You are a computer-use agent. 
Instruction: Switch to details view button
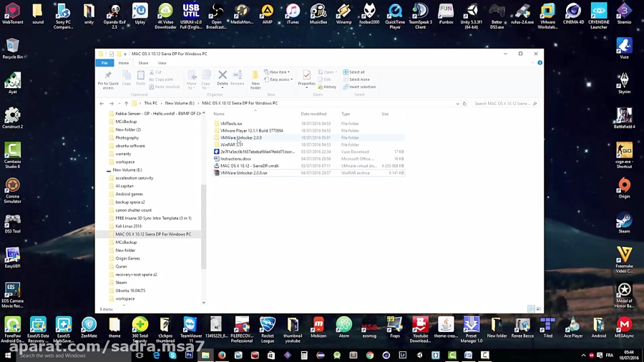pos(531,309)
